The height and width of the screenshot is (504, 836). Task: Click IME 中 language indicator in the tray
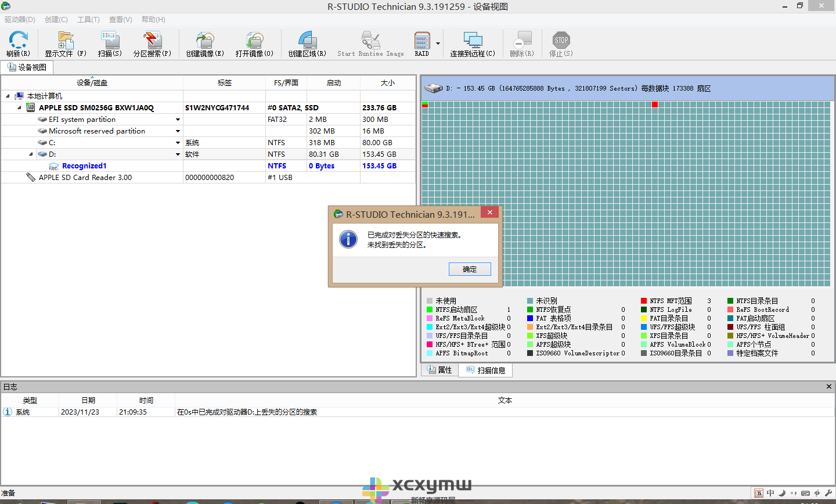(770, 493)
